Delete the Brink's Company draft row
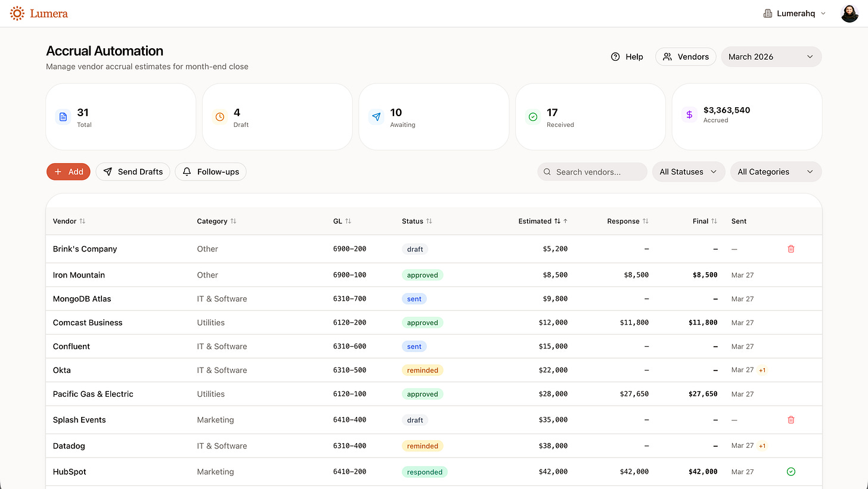The width and height of the screenshot is (868, 489). [791, 249]
